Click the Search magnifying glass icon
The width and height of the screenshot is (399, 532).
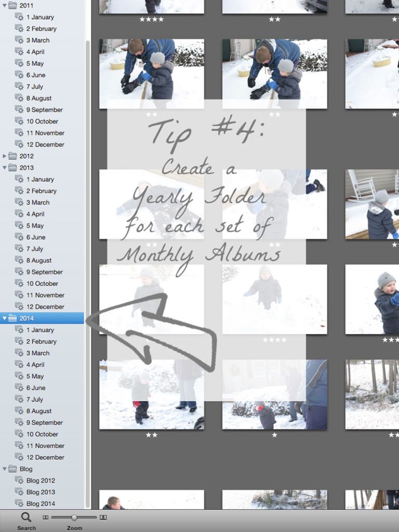[x=26, y=517]
